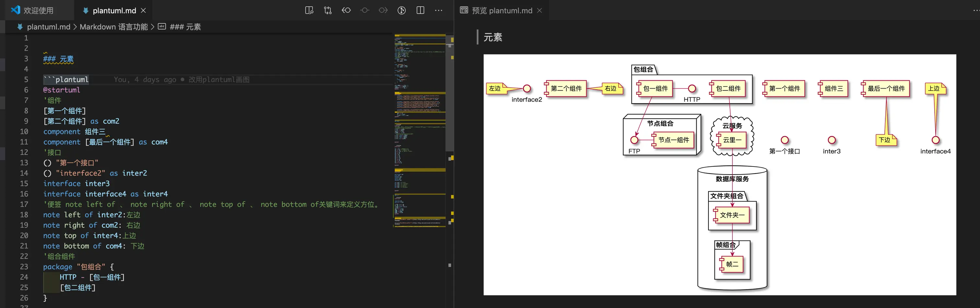Click the open changes compare icon
Image resolution: width=980 pixels, height=308 pixels.
click(328, 10)
